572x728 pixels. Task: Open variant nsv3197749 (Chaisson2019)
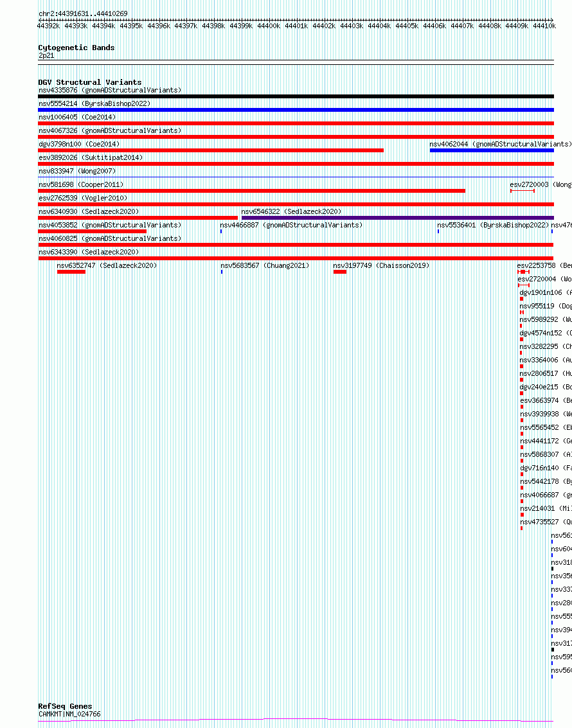(x=381, y=265)
